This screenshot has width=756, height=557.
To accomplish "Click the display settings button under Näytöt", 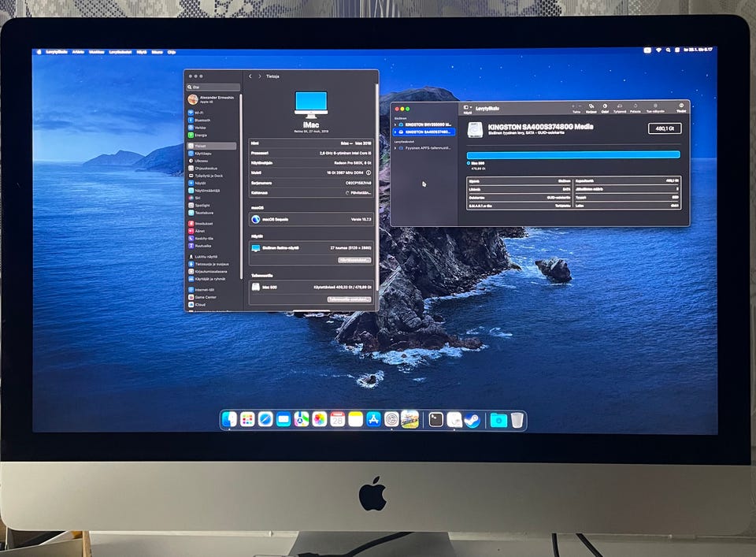I will click(x=354, y=260).
